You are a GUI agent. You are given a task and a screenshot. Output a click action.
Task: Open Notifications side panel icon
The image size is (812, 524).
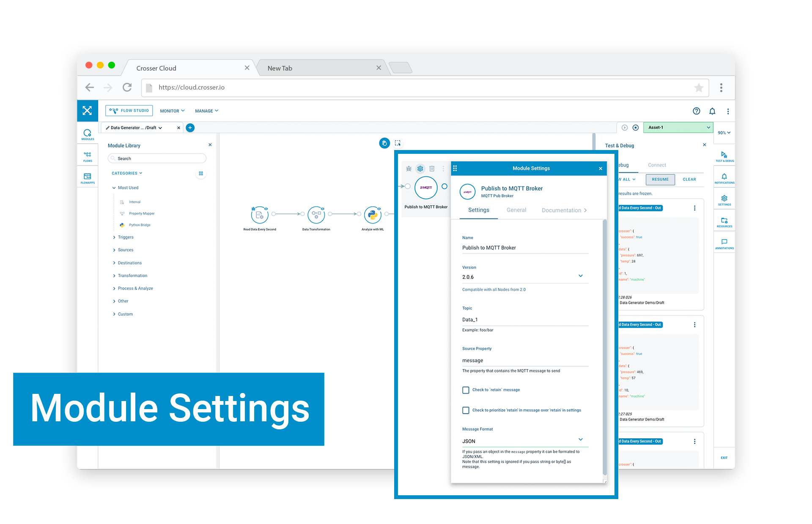(x=724, y=178)
